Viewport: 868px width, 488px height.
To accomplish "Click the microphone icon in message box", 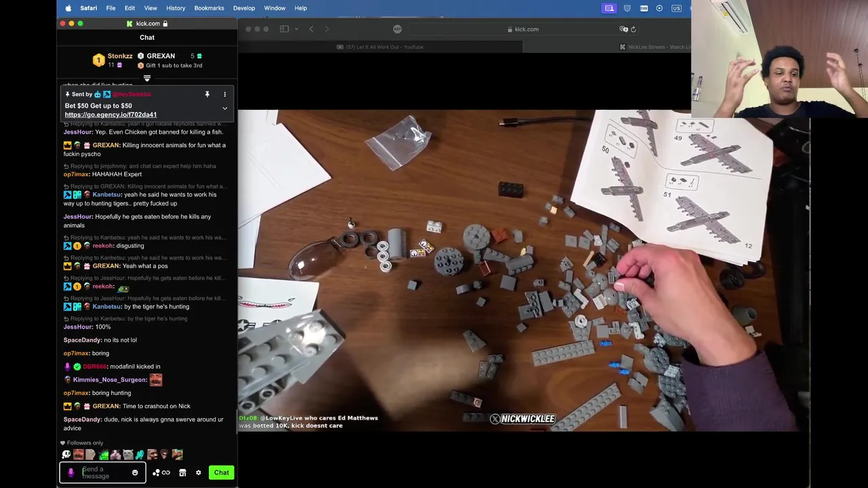I will click(71, 472).
